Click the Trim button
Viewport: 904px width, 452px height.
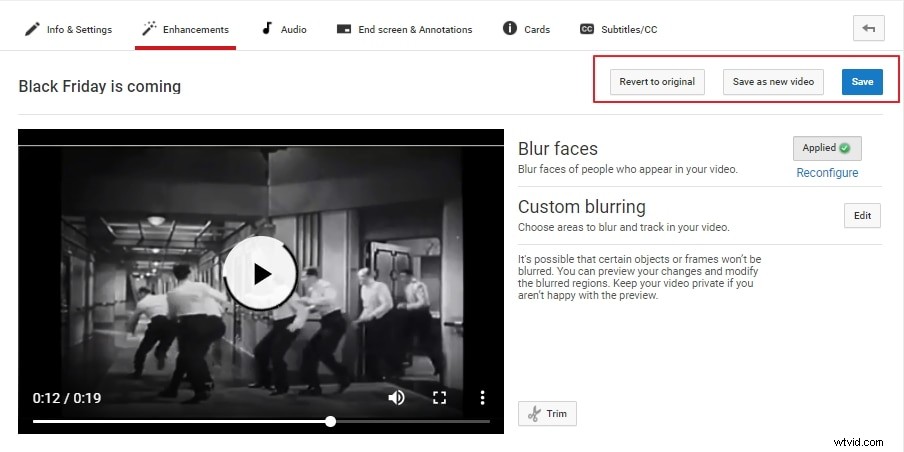[547, 413]
